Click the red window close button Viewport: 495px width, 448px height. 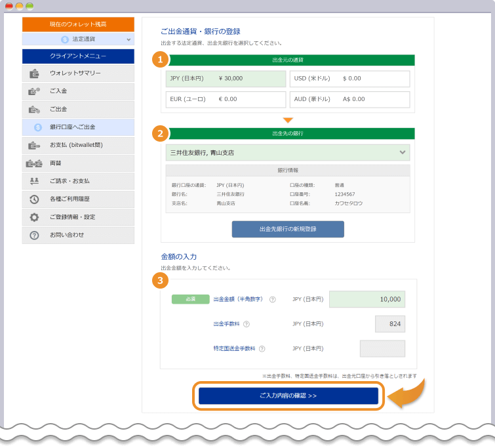9,6
